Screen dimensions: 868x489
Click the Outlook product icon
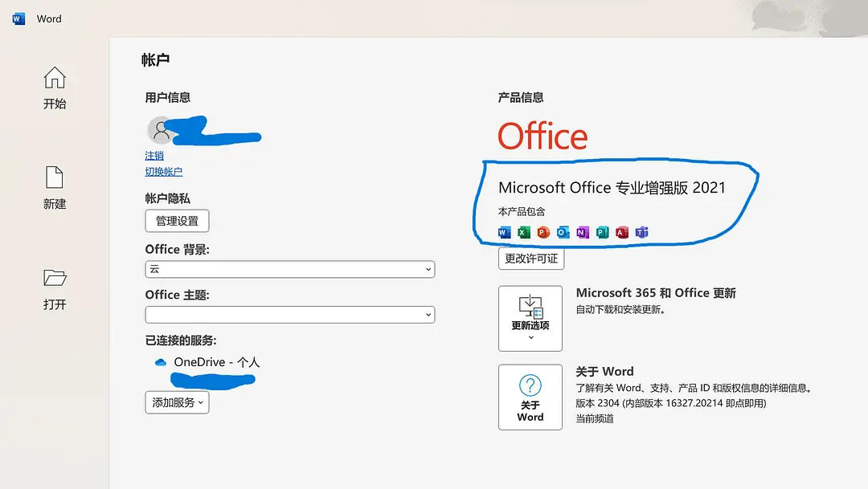click(563, 232)
